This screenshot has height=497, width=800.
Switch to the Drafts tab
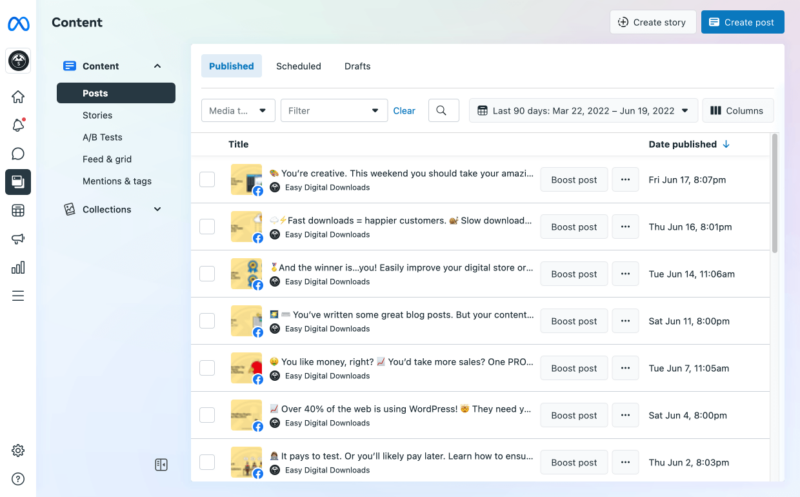[x=357, y=66]
